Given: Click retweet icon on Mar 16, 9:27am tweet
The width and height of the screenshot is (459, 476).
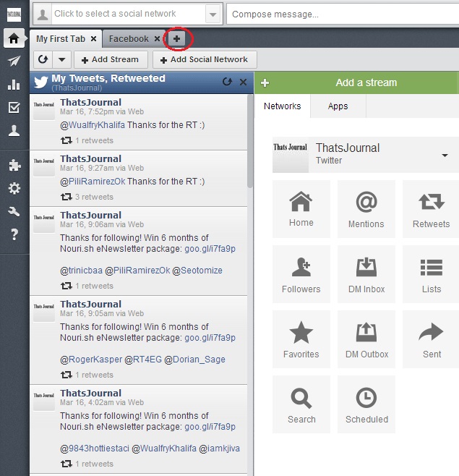Looking at the screenshot, I should tap(66, 197).
